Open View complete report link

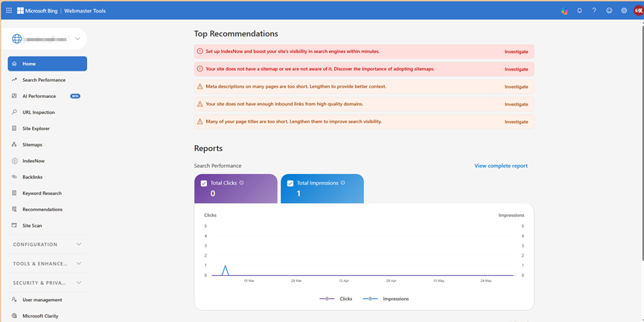[500, 166]
